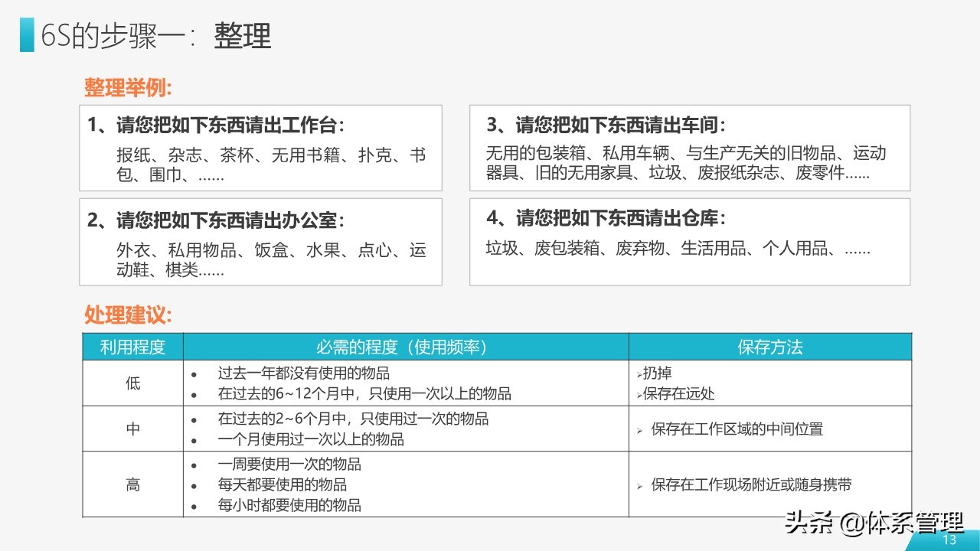Click the 低 utilization row label
Screen dimensions: 980x551
click(x=133, y=383)
